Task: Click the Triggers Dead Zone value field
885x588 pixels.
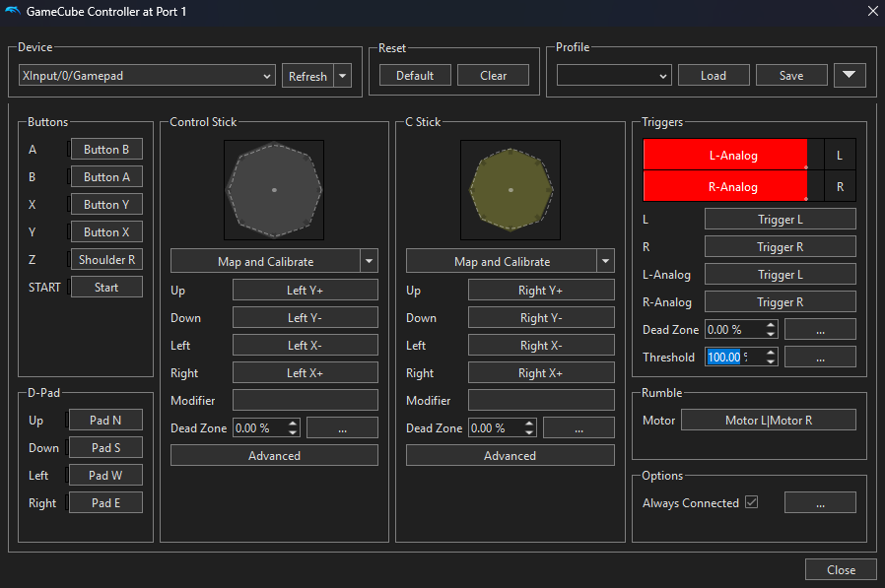Action: tap(734, 330)
